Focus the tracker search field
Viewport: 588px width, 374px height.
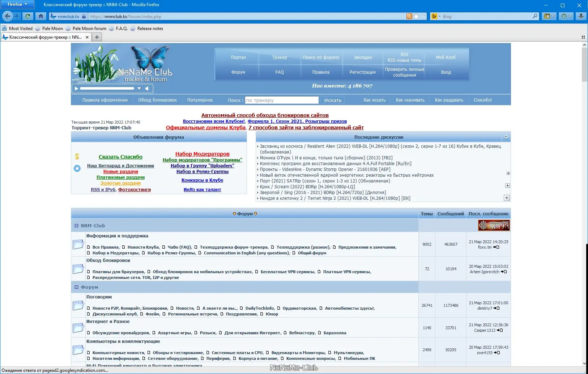282,100
